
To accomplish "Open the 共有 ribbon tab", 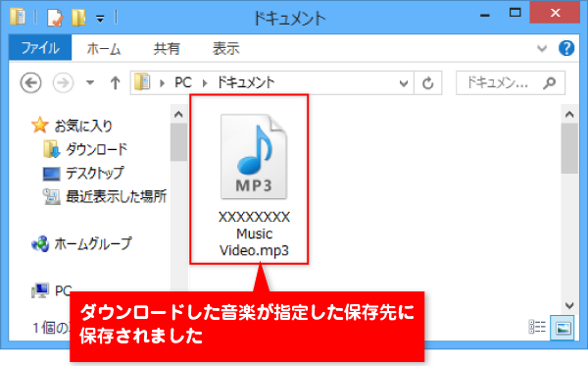I will [x=167, y=48].
